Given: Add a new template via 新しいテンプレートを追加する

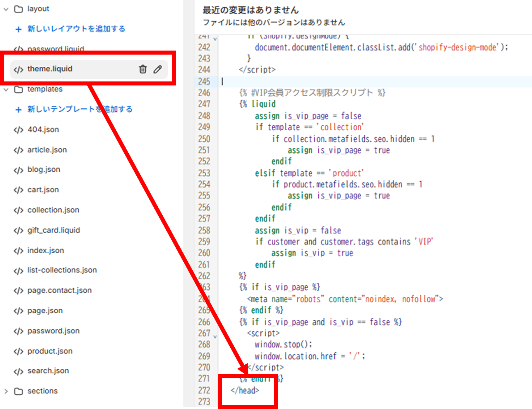Looking at the screenshot, I should (x=80, y=109).
